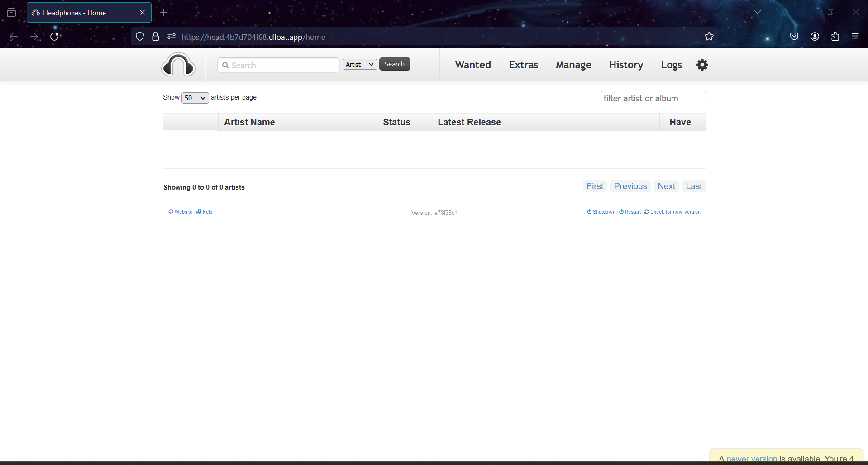Open the Artist search type dropdown
Image resolution: width=868 pixels, height=465 pixels.
point(360,64)
